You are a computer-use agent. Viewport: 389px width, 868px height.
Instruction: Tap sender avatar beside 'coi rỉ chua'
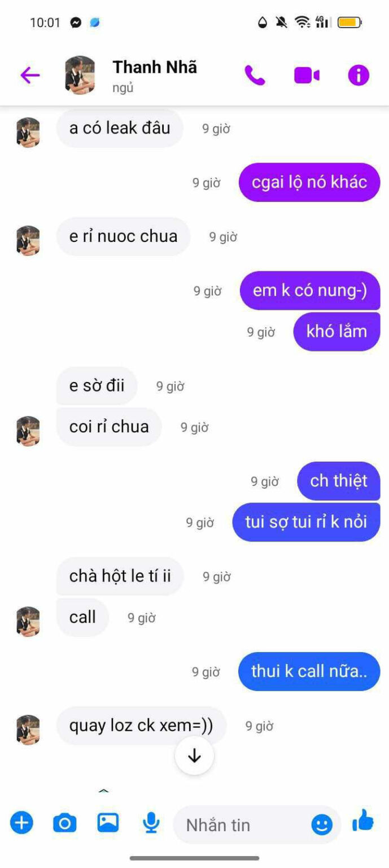pos(28,431)
